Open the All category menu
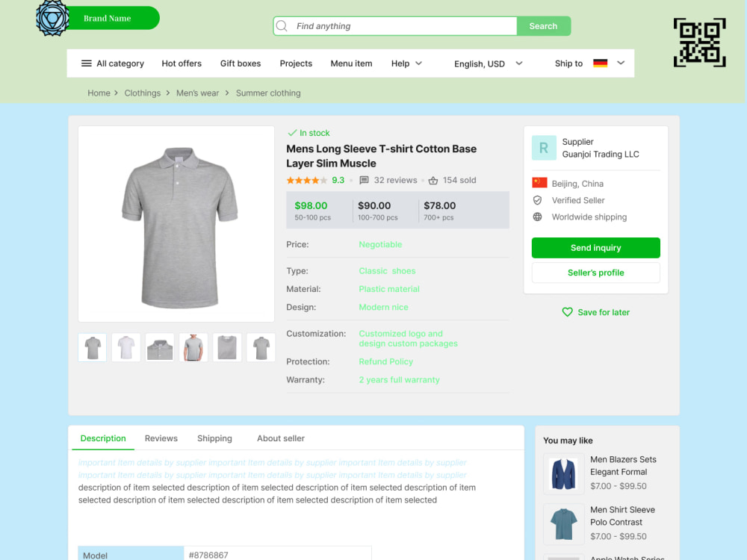This screenshot has height=560, width=747. coord(113,63)
